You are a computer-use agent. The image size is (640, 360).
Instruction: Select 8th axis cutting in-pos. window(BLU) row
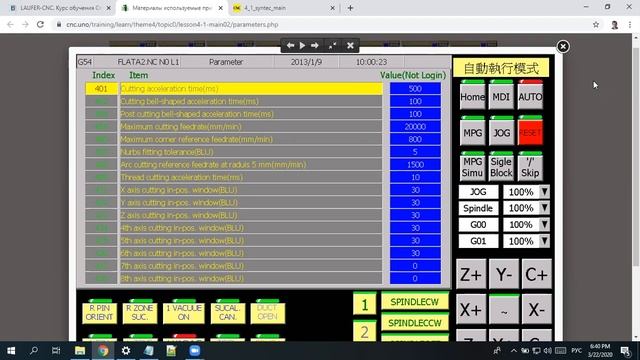(x=234, y=278)
